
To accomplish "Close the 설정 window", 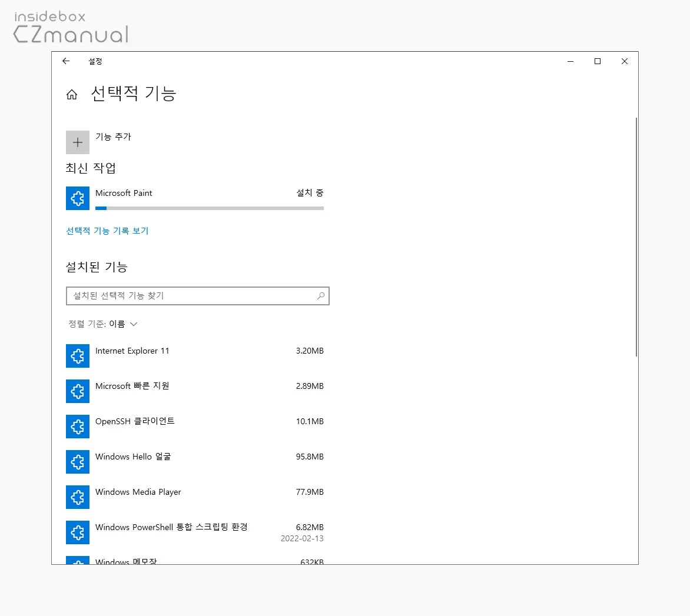I will 625,61.
